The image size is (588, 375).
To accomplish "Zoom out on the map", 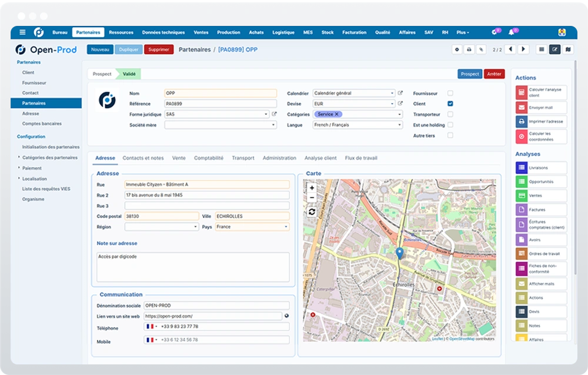I will click(312, 197).
